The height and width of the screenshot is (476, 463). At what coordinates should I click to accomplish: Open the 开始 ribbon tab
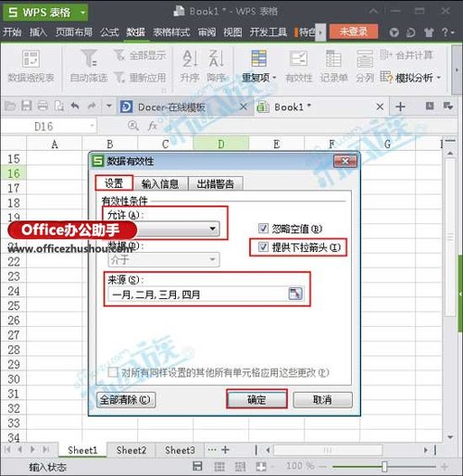pyautogui.click(x=12, y=32)
